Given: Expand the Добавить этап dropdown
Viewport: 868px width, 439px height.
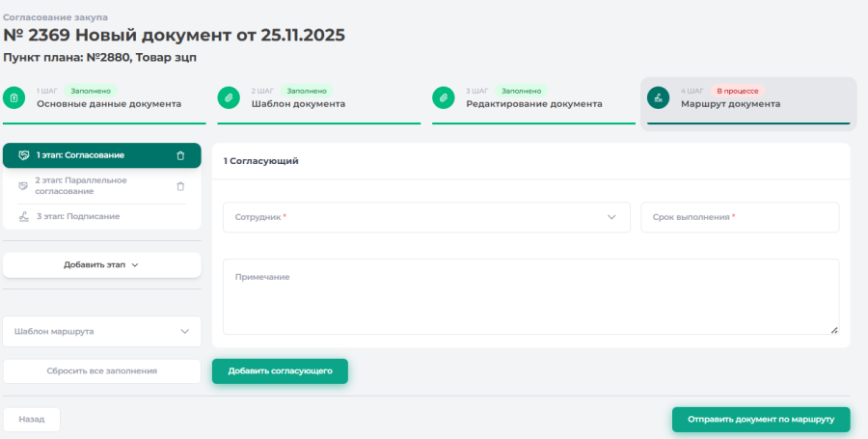Looking at the screenshot, I should tap(101, 264).
